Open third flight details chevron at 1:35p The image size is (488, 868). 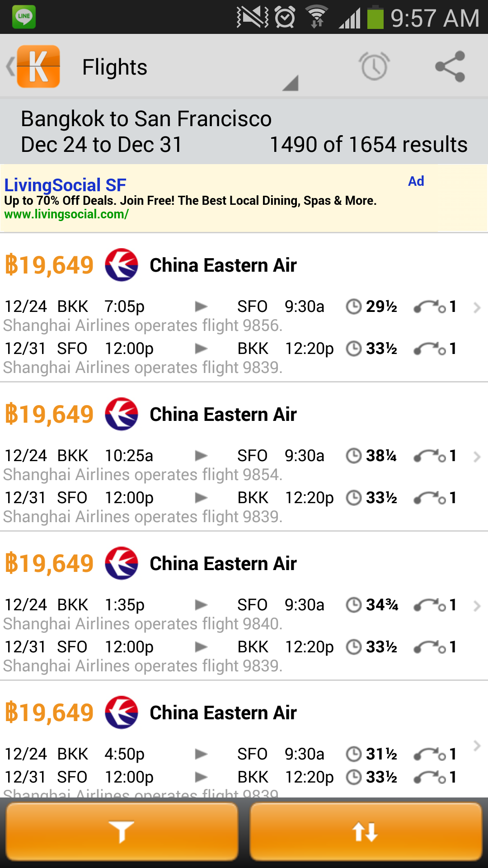point(477,606)
